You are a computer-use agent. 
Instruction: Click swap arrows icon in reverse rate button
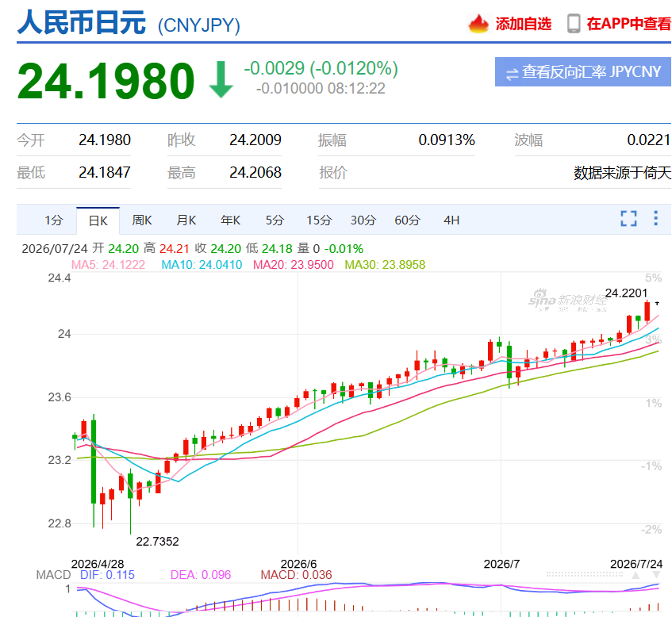[513, 74]
